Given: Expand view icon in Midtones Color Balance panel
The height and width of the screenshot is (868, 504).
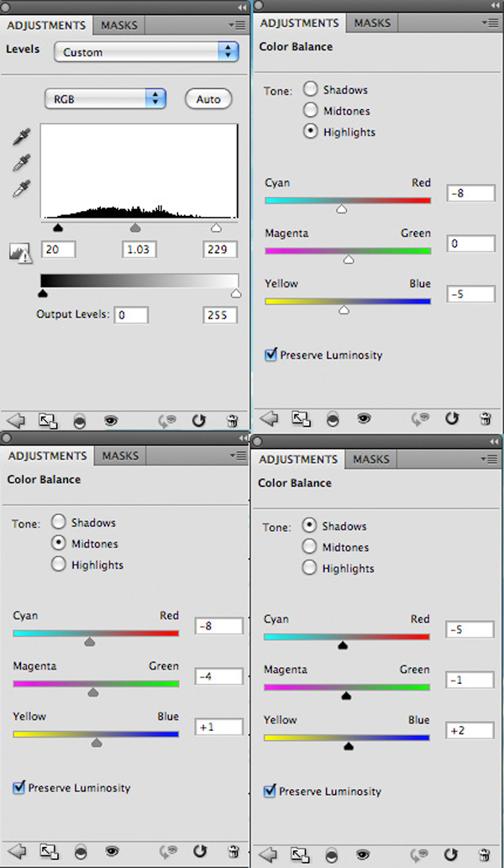Looking at the screenshot, I should 48,851.
